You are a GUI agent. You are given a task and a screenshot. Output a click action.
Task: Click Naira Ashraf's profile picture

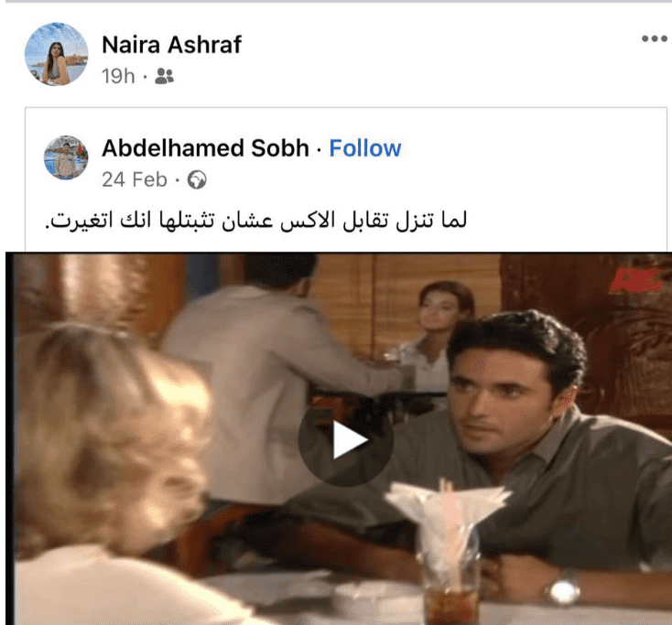56,54
